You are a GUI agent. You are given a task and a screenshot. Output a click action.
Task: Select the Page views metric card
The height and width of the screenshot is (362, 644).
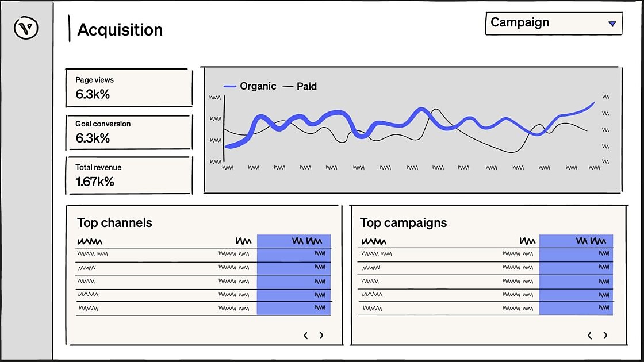point(129,88)
